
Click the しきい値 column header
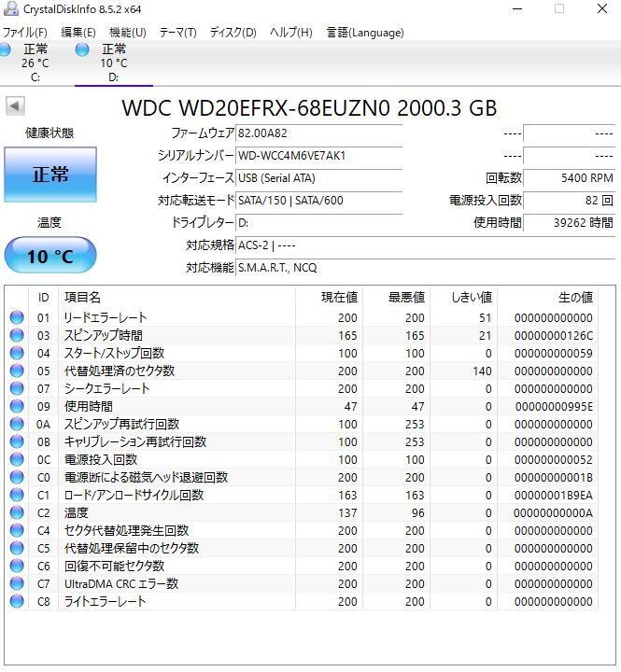click(x=463, y=297)
